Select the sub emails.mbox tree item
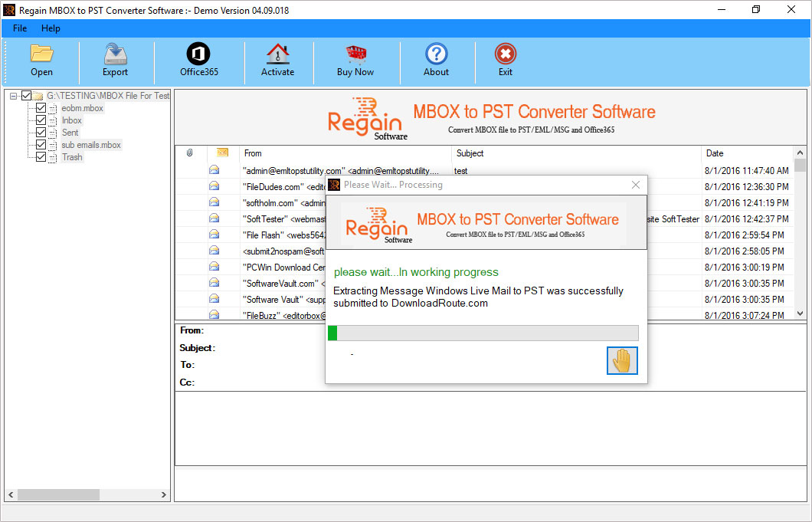The image size is (812, 522). pos(91,145)
